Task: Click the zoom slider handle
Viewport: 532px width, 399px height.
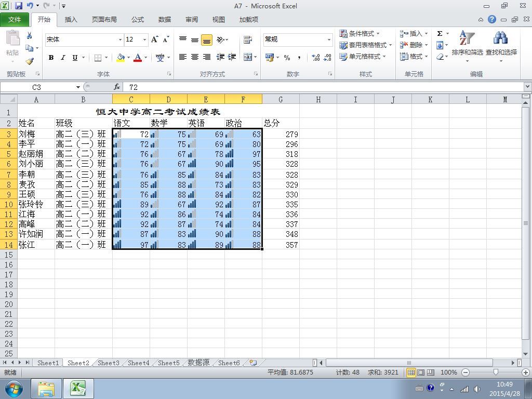Action: (x=496, y=372)
